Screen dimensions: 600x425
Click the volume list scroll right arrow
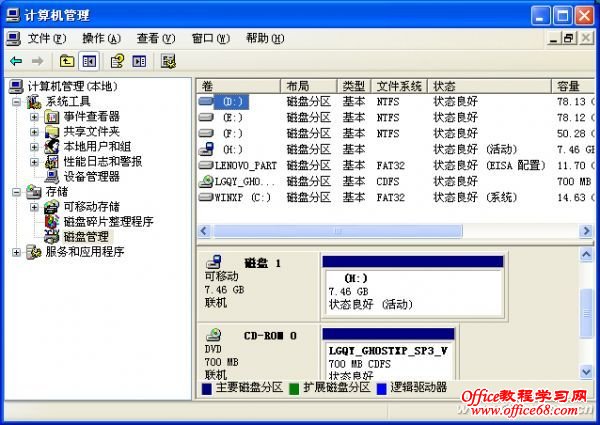pos(586,231)
